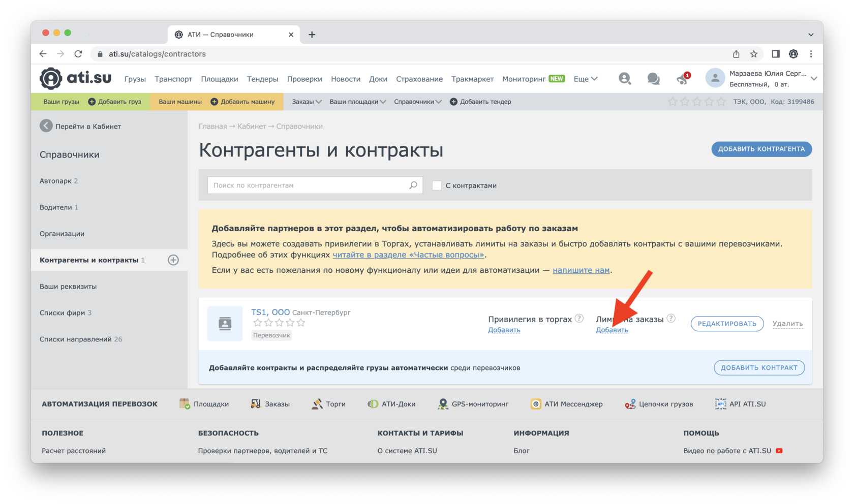Click Добавить тендер in toolbar

tap(480, 102)
